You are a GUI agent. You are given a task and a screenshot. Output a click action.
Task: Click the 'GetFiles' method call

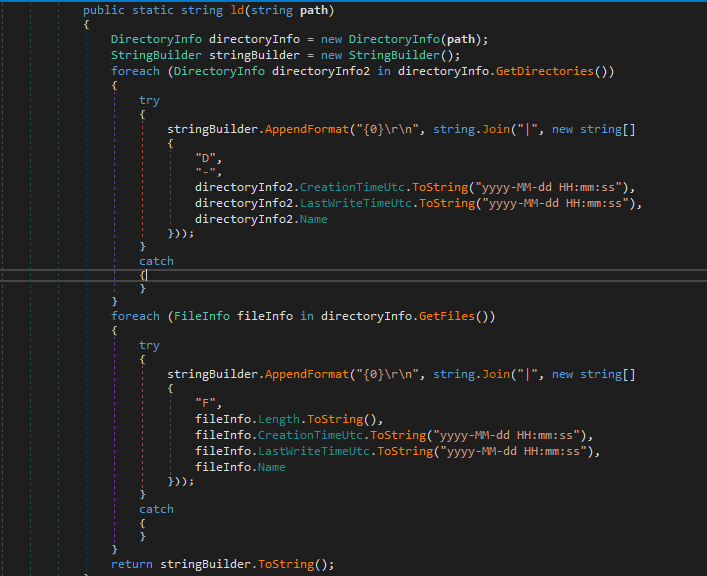pyautogui.click(x=447, y=316)
